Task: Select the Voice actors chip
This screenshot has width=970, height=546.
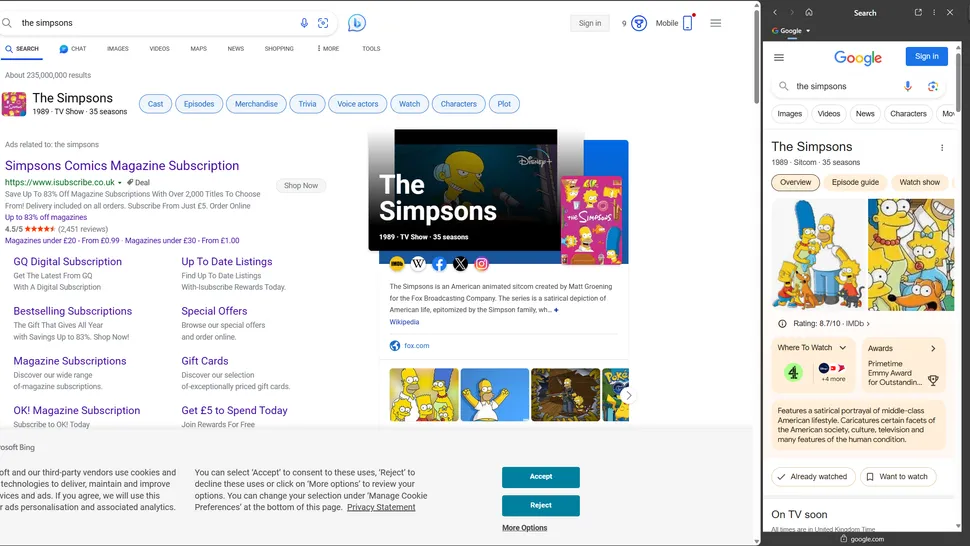Action: pos(358,104)
